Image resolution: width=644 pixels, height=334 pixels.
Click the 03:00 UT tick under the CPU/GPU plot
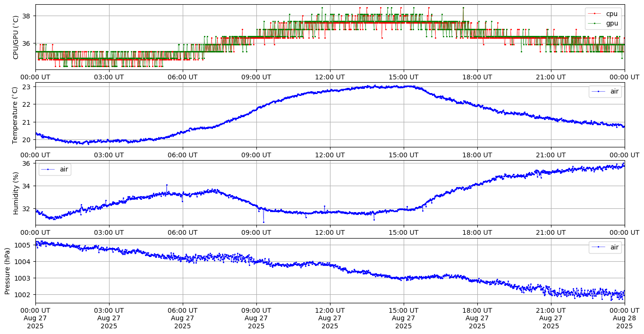(x=109, y=77)
